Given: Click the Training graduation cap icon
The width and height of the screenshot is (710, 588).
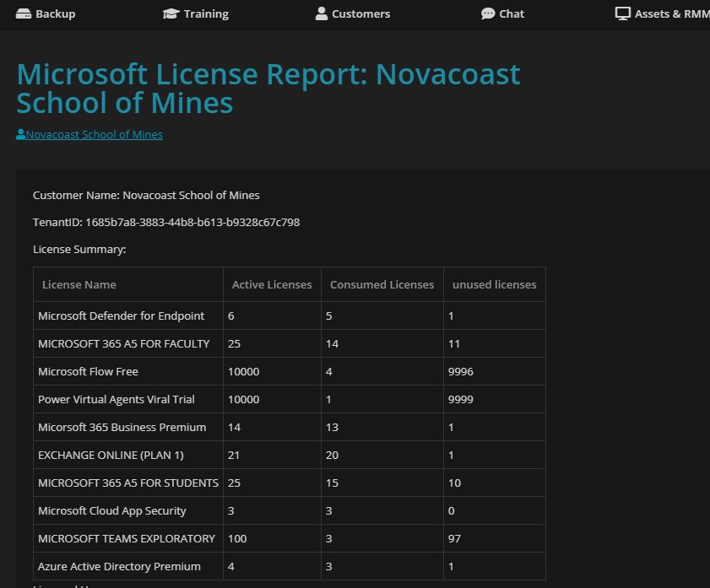Looking at the screenshot, I should (x=171, y=13).
